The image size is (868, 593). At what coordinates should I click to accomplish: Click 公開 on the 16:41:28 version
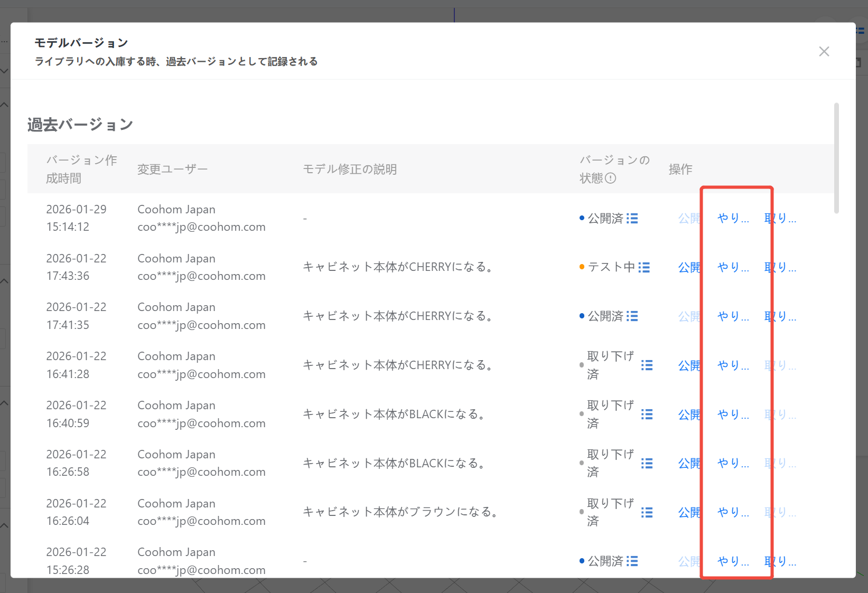point(689,365)
